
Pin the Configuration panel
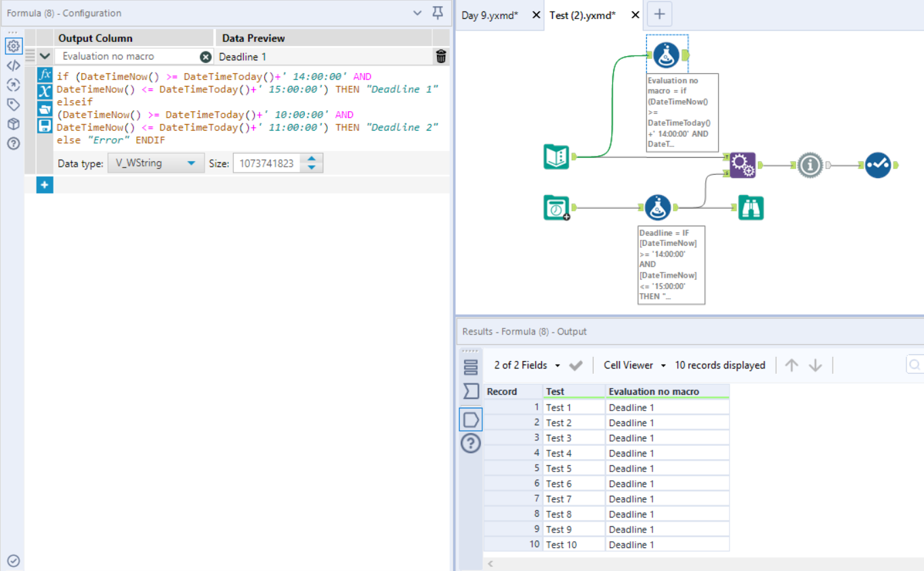coord(438,13)
